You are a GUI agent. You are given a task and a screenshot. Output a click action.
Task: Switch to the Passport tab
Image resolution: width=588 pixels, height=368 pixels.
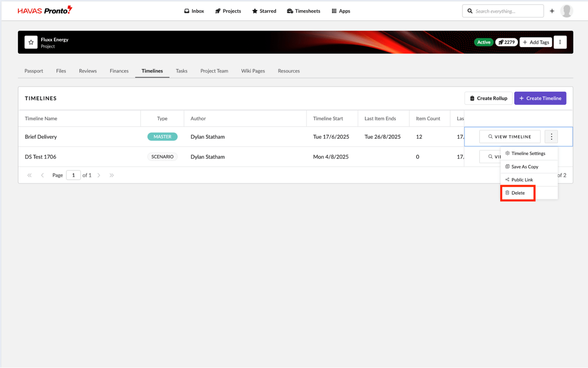pos(34,71)
